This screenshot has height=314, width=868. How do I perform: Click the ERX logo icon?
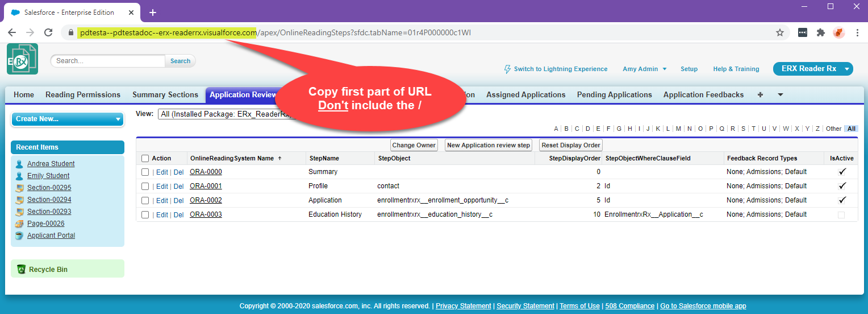pos(23,59)
